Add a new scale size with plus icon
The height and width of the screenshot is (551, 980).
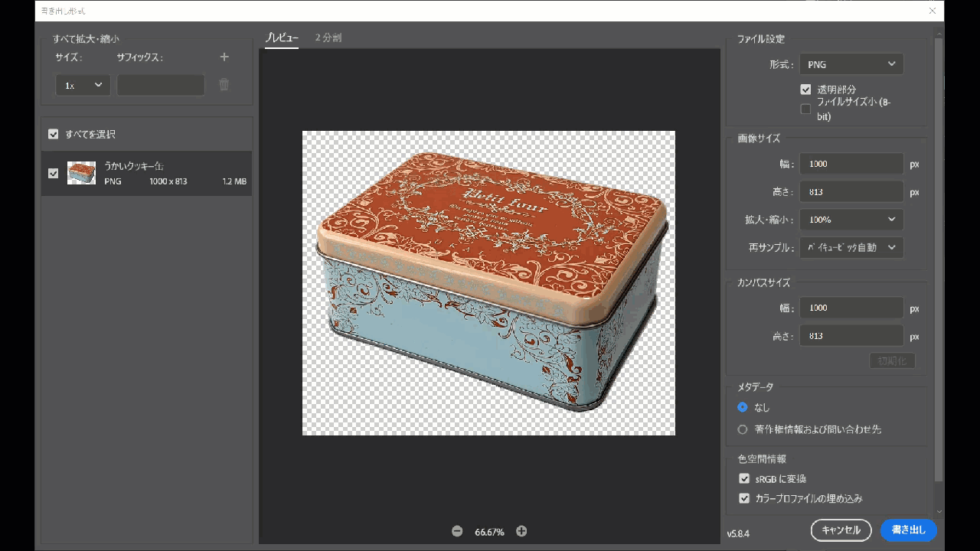[224, 57]
